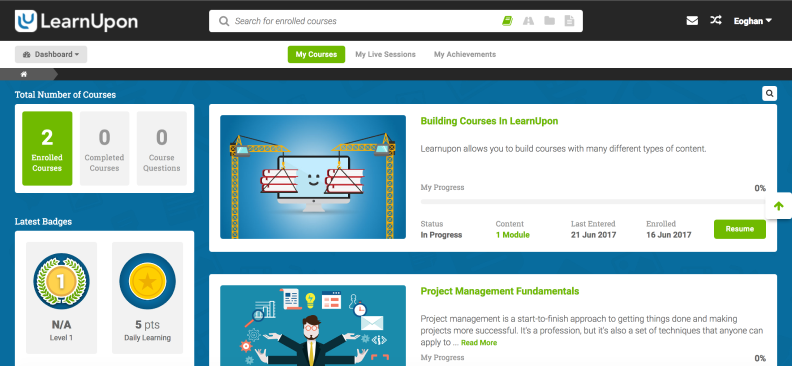
Task: Click the Daily Learning star badge
Action: 147,281
